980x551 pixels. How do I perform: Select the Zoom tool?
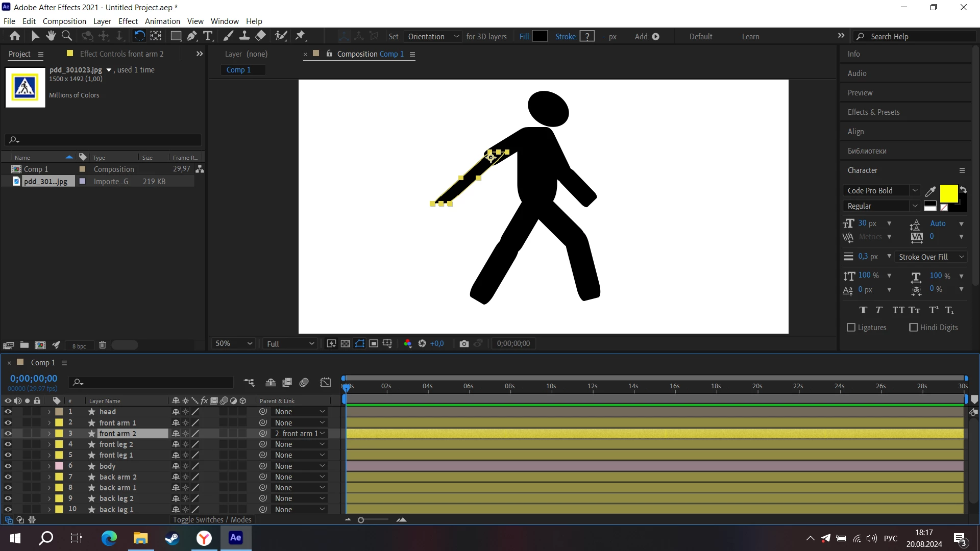click(66, 36)
